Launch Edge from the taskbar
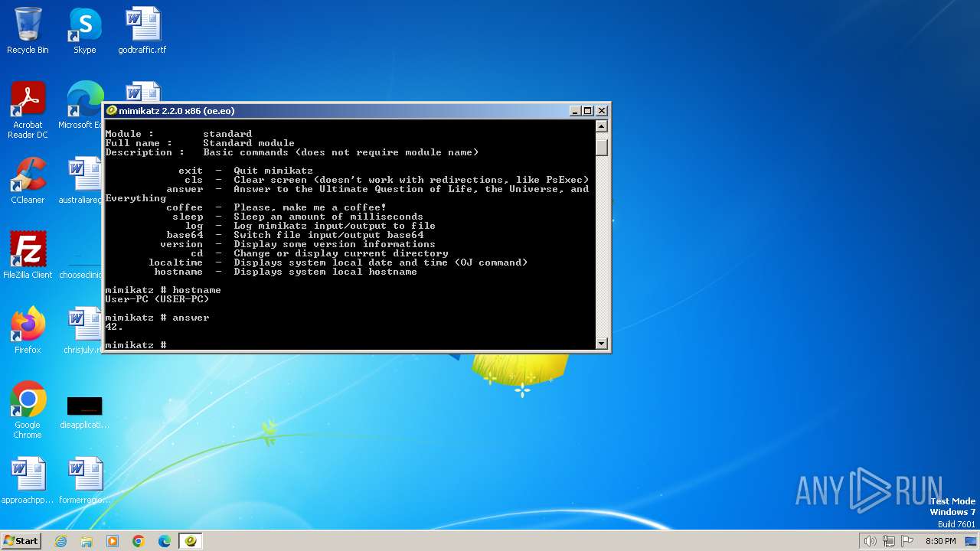This screenshot has width=980, height=551. point(165,541)
